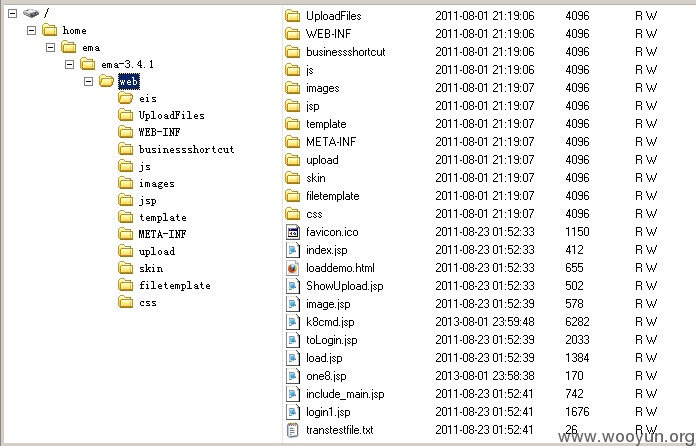Click transtestfile.txt text file icon

[293, 430]
